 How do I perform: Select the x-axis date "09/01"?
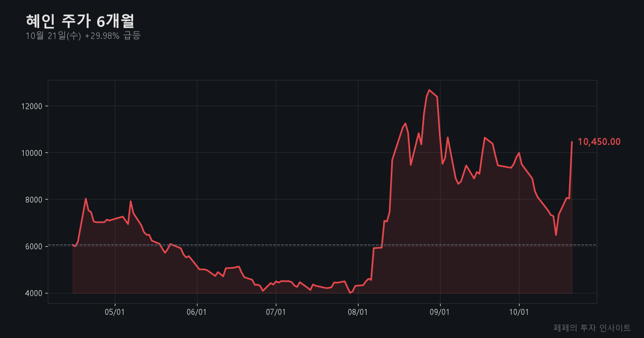440,312
